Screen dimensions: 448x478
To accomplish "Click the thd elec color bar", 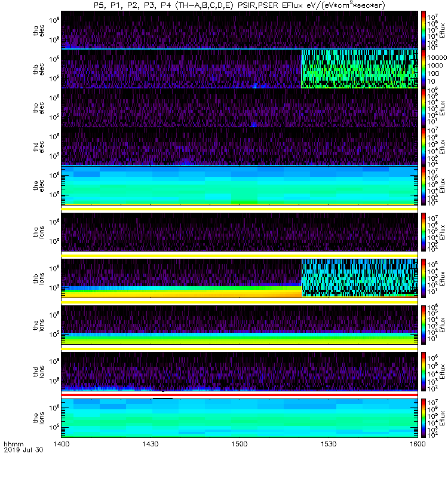I will tap(424, 146).
